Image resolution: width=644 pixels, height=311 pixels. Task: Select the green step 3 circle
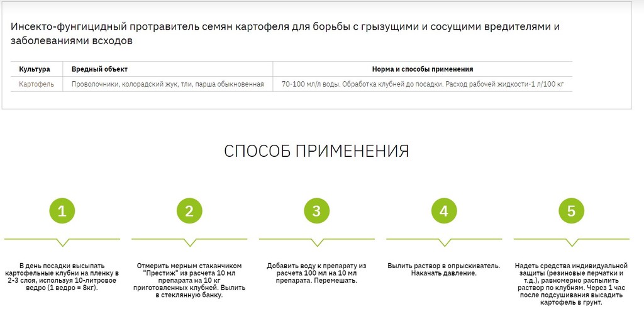(x=316, y=211)
